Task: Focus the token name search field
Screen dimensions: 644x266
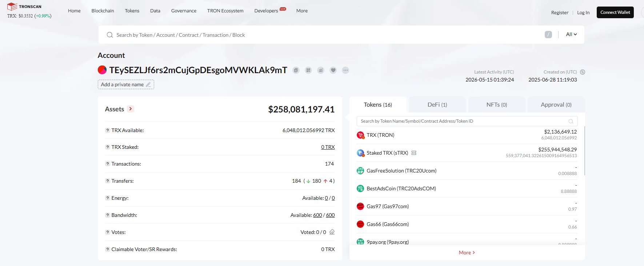Action: pyautogui.click(x=467, y=121)
